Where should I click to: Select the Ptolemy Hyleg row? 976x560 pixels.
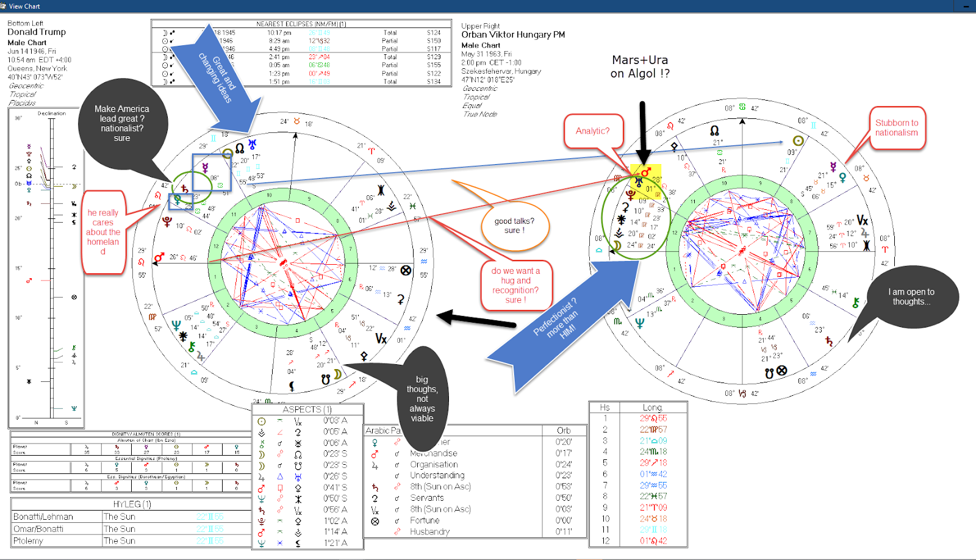[x=131, y=541]
